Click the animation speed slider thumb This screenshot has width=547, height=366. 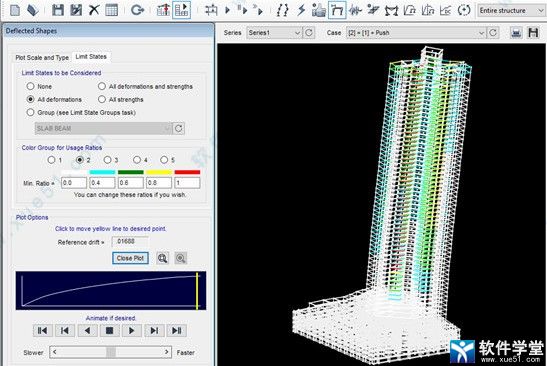coord(111,352)
